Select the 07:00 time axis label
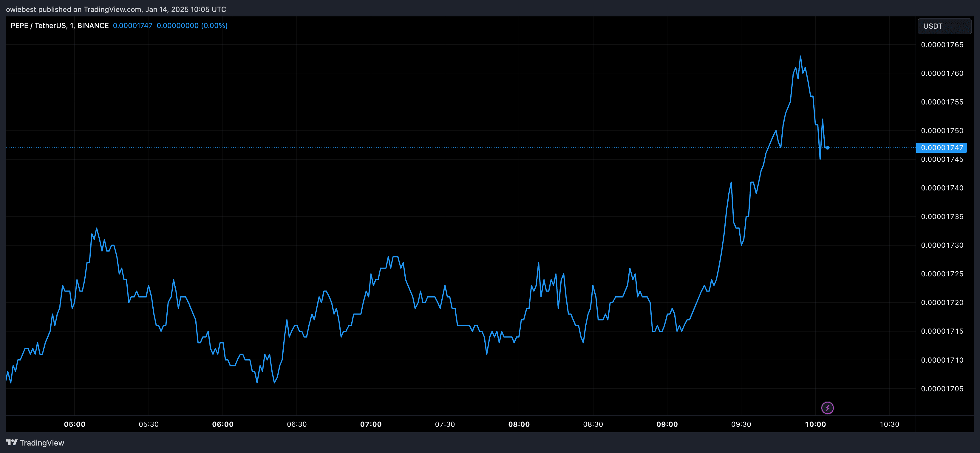Viewport: 980px width, 453px height. click(x=371, y=424)
